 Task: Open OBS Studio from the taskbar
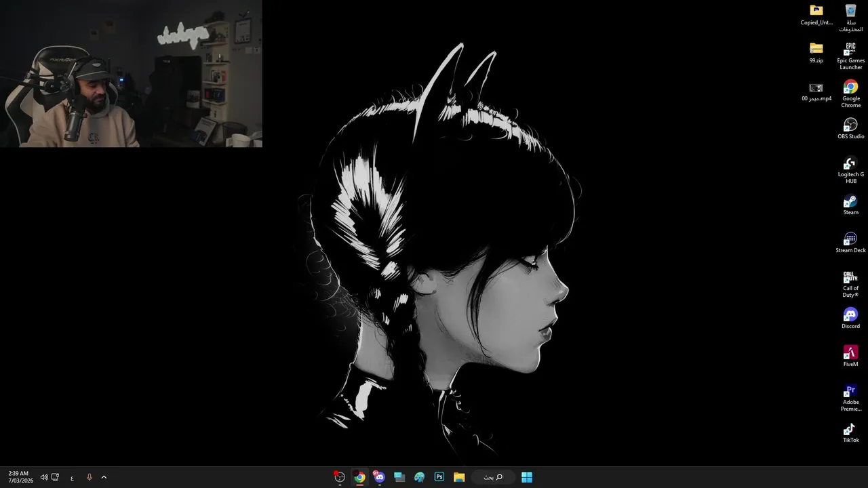[340, 477]
